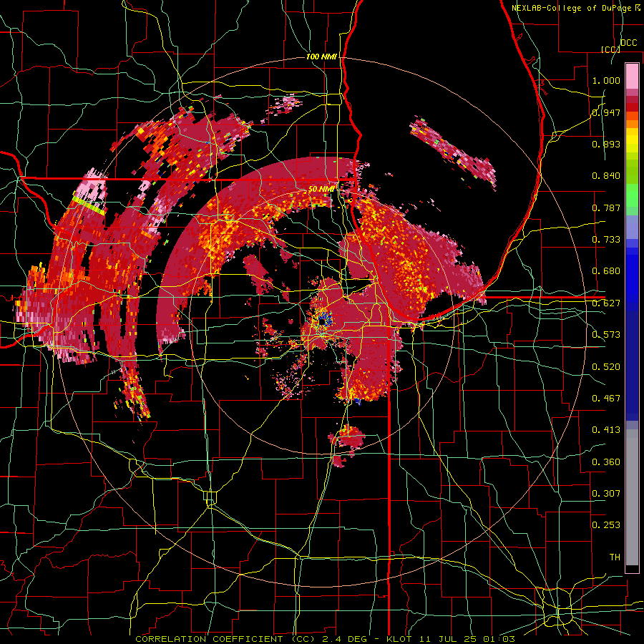This screenshot has height=644, width=644.
Task: Select the 0.573 legend value
Action: point(606,335)
